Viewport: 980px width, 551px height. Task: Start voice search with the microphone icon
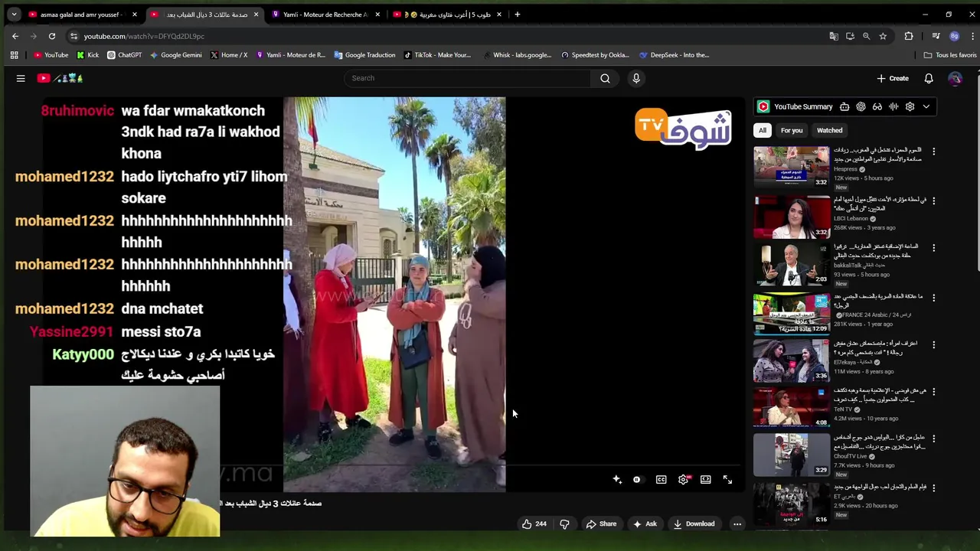(635, 78)
